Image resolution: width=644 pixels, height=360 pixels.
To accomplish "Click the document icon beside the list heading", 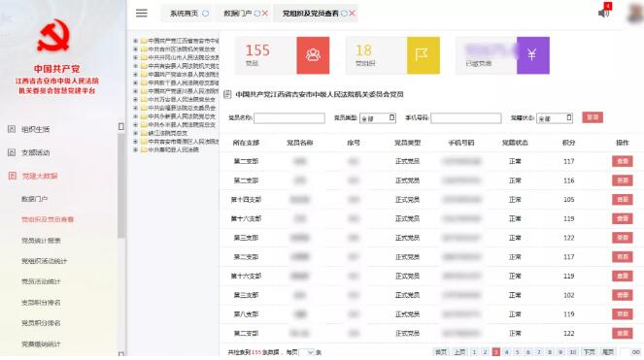I will coord(227,94).
